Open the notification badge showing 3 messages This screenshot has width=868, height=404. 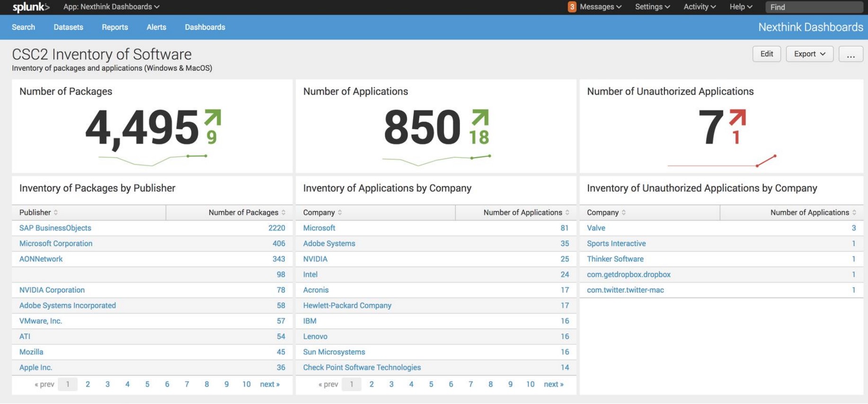point(572,7)
